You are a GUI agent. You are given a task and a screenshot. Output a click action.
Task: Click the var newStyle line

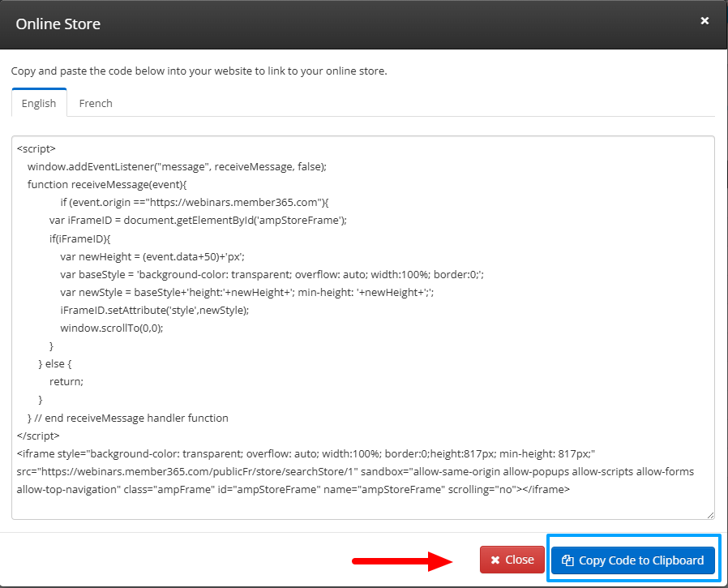point(247,292)
